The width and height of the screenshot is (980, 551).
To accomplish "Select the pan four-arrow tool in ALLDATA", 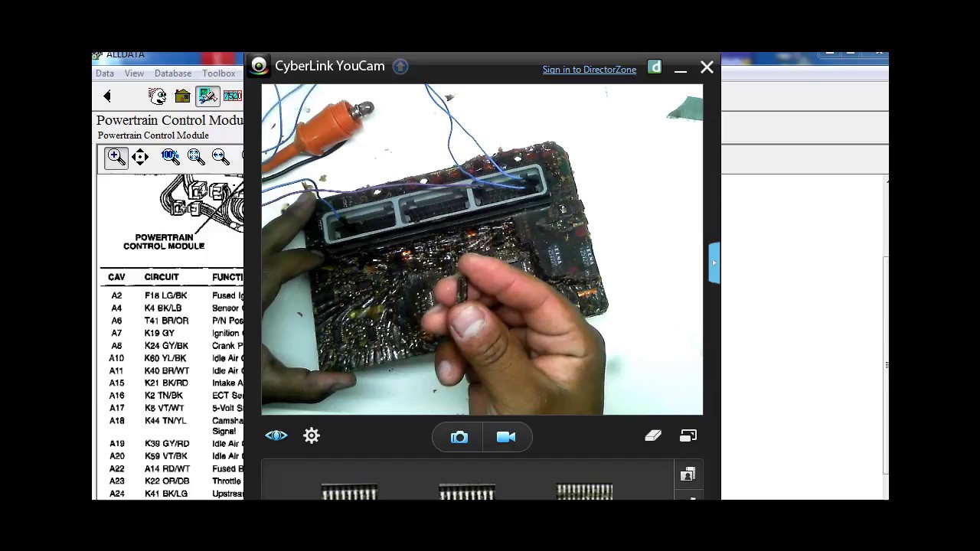I will point(140,157).
